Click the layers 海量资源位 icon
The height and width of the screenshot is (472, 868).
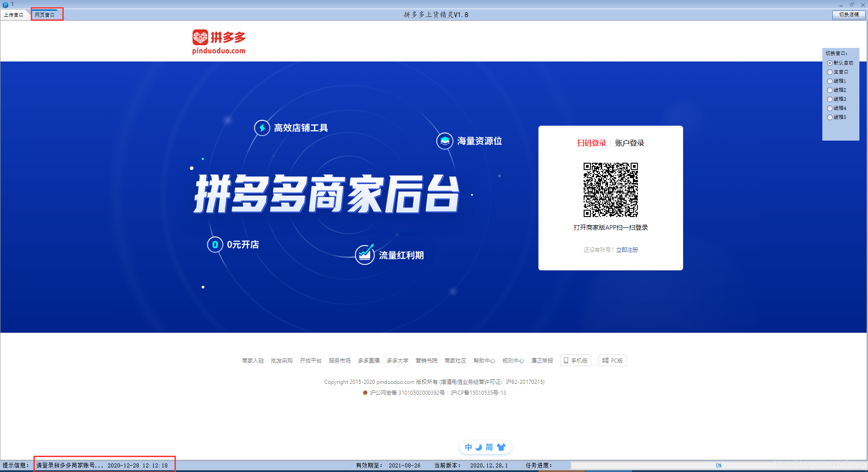[445, 141]
